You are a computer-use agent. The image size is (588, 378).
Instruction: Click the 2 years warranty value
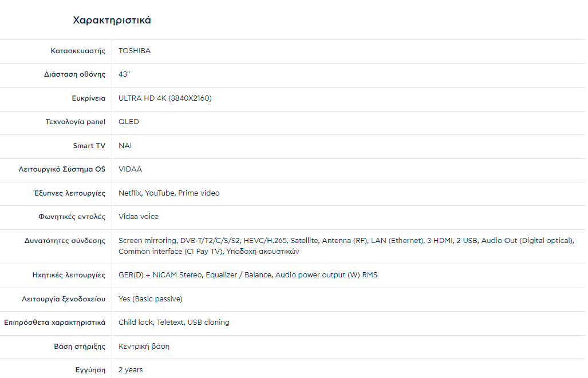coord(131,370)
